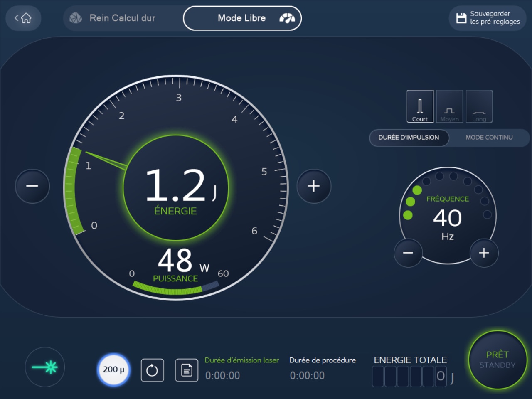Decrease the frequency with the minus button
The image size is (532, 399).
408,253
